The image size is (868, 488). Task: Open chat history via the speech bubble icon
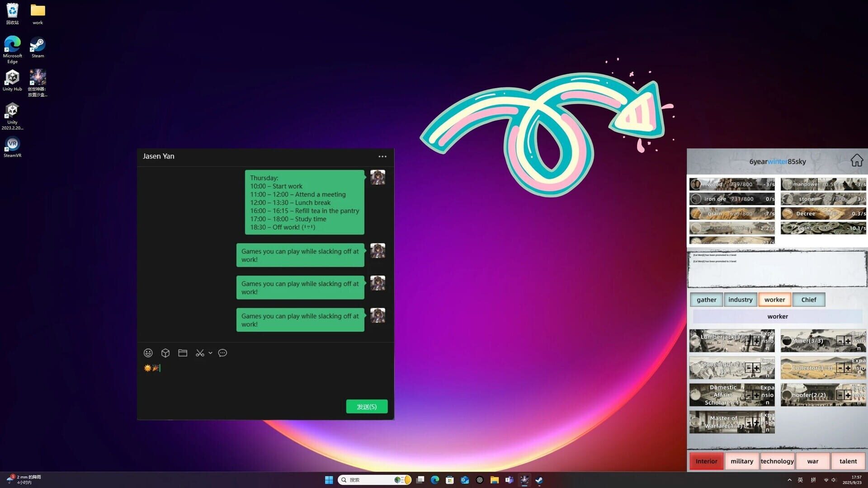[222, 353]
